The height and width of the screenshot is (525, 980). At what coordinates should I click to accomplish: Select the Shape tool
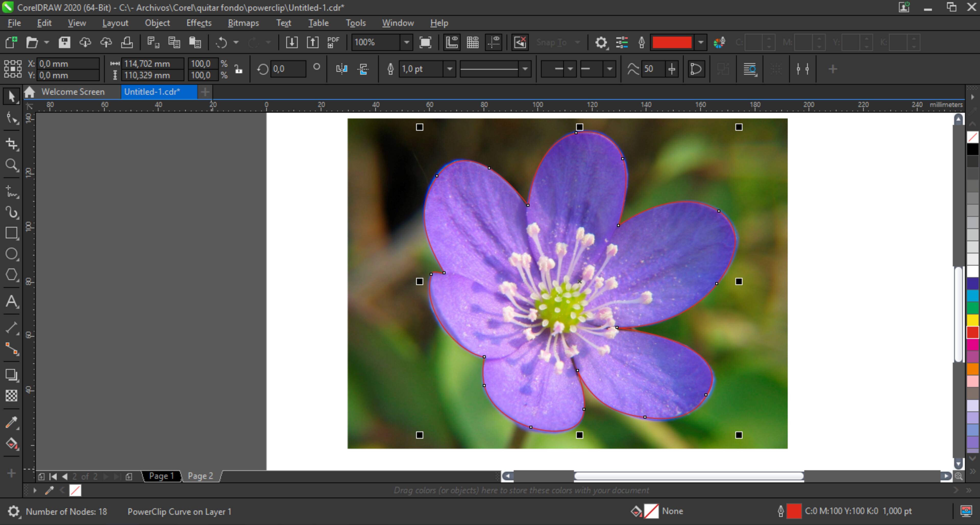[11, 118]
